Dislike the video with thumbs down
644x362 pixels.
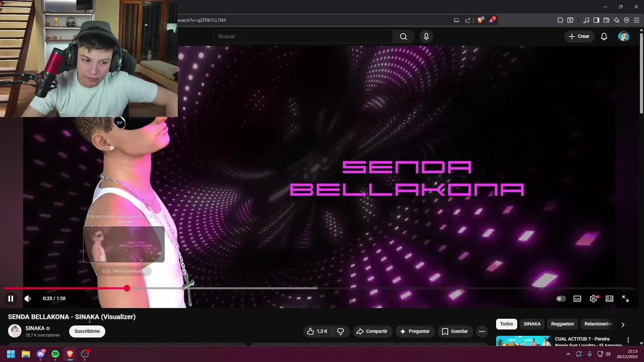(x=341, y=331)
